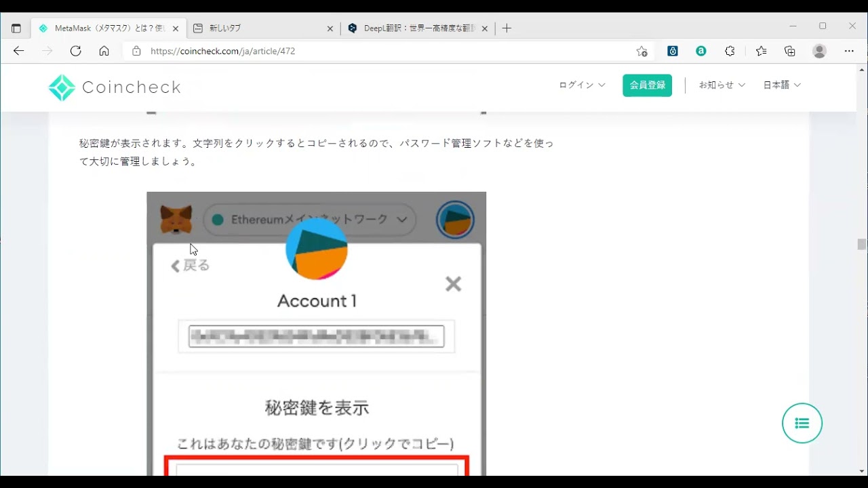Viewport: 868px width, 488px height.
Task: Open browser settings and more menu
Action: 849,51
